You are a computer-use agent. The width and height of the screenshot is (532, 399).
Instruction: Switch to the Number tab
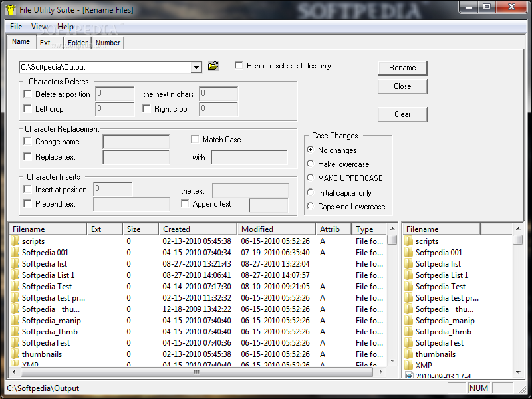pyautogui.click(x=108, y=43)
